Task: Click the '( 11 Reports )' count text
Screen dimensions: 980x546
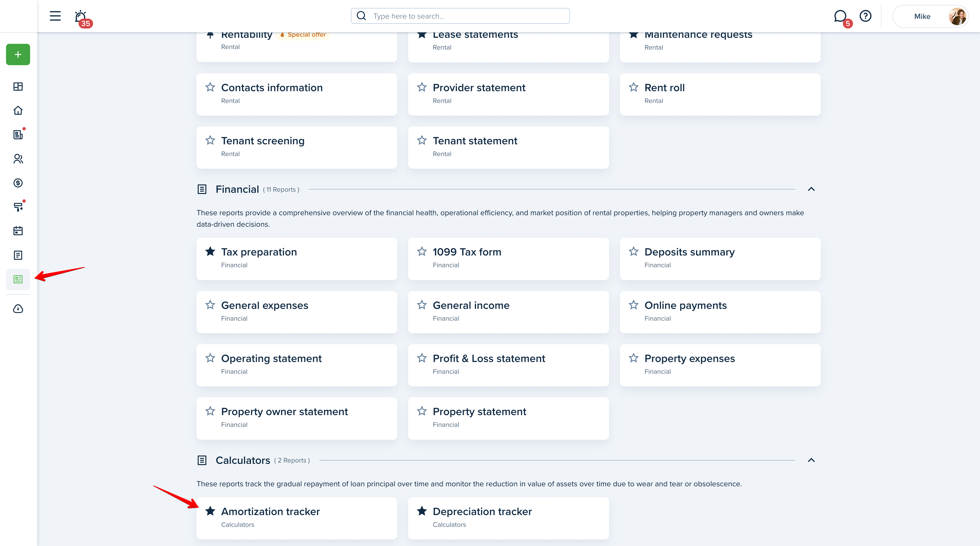Action: click(281, 189)
